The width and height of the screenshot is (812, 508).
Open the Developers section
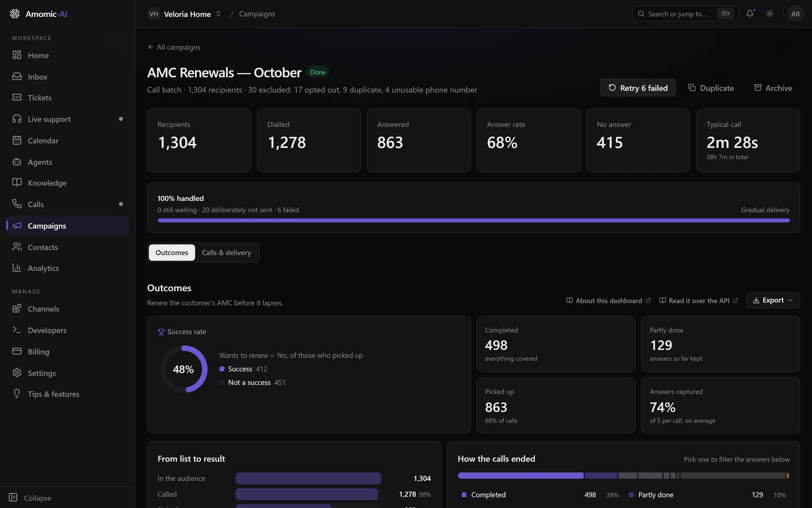[x=68, y=330]
